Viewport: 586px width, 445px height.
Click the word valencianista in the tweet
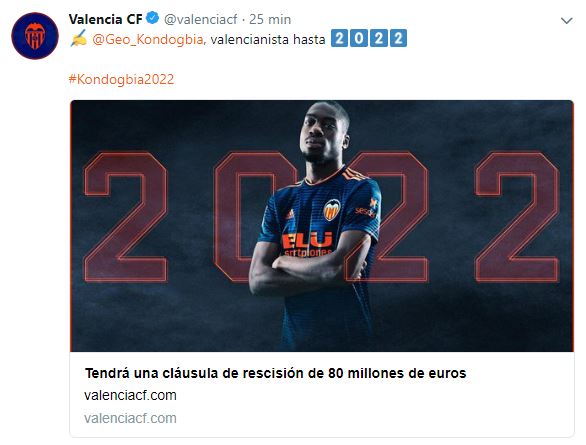coord(249,39)
